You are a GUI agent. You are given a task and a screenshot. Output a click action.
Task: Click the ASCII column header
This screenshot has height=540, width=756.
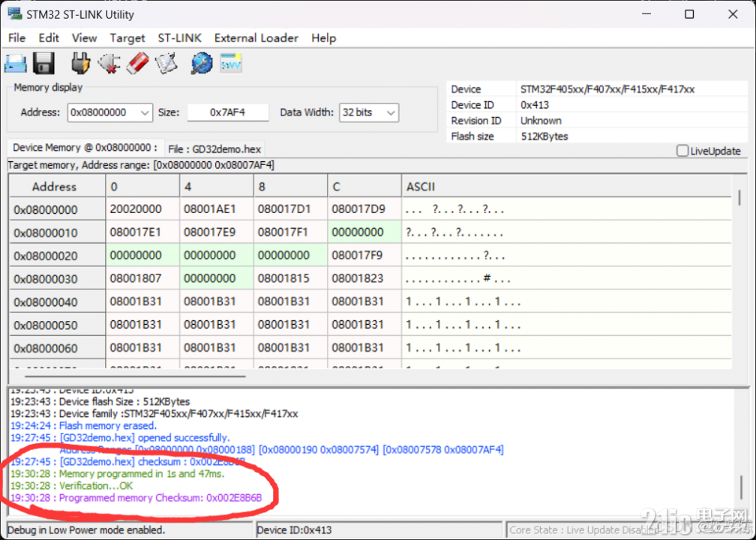(x=566, y=187)
